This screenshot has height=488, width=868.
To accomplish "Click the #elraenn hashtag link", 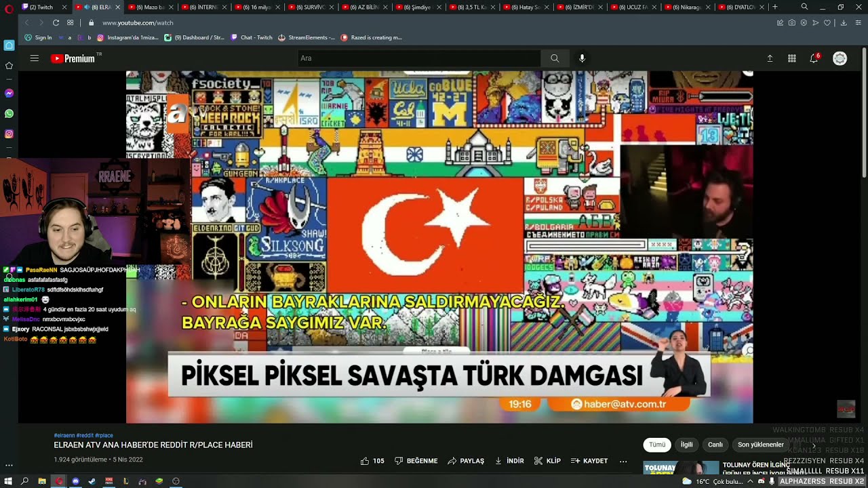I will click(64, 435).
